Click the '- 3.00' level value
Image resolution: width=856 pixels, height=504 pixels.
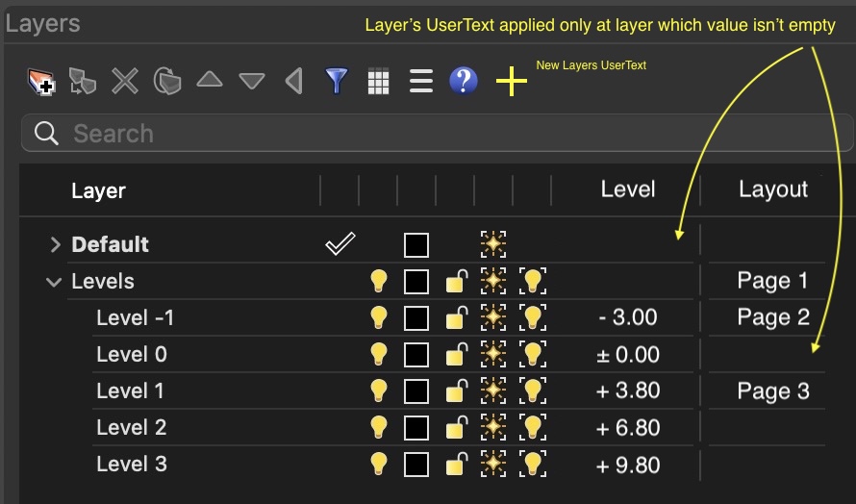coord(628,317)
